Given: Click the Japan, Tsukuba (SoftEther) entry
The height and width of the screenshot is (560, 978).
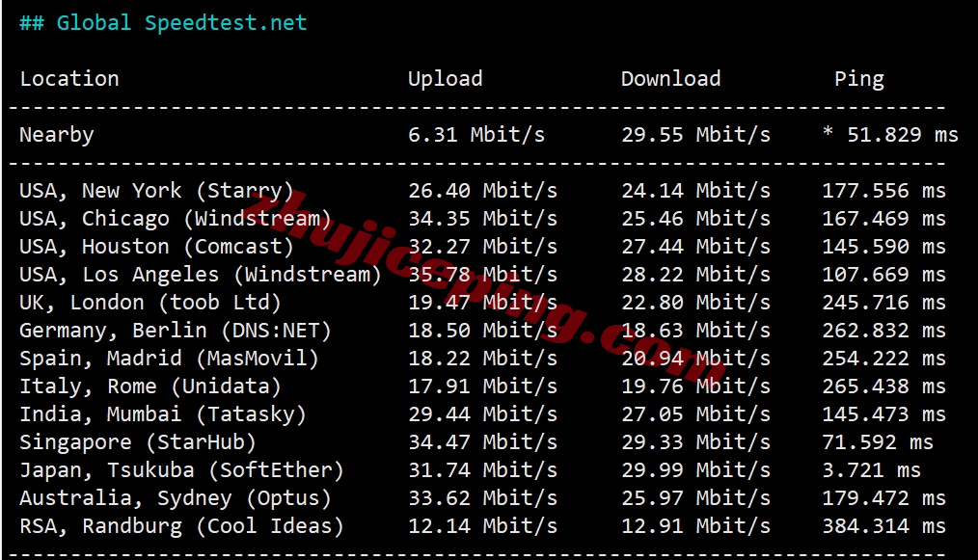Looking at the screenshot, I should (x=181, y=470).
